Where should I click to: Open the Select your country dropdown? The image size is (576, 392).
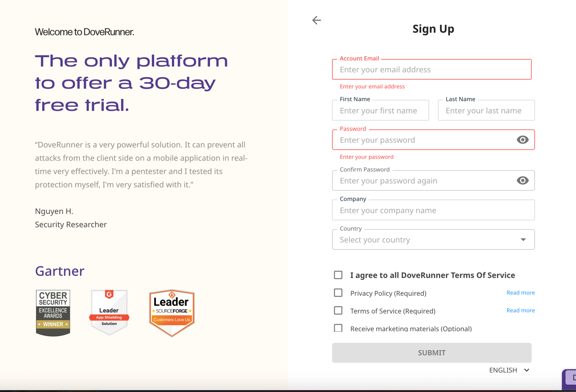click(433, 240)
